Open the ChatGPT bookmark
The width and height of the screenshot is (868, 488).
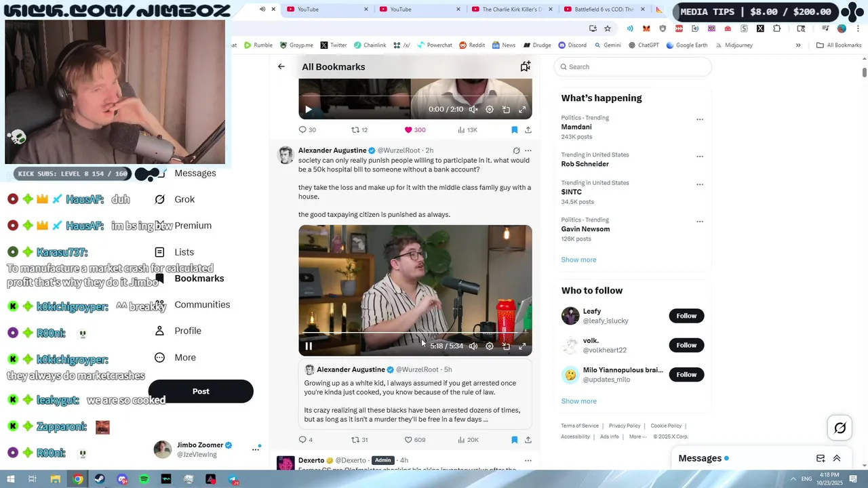(644, 45)
